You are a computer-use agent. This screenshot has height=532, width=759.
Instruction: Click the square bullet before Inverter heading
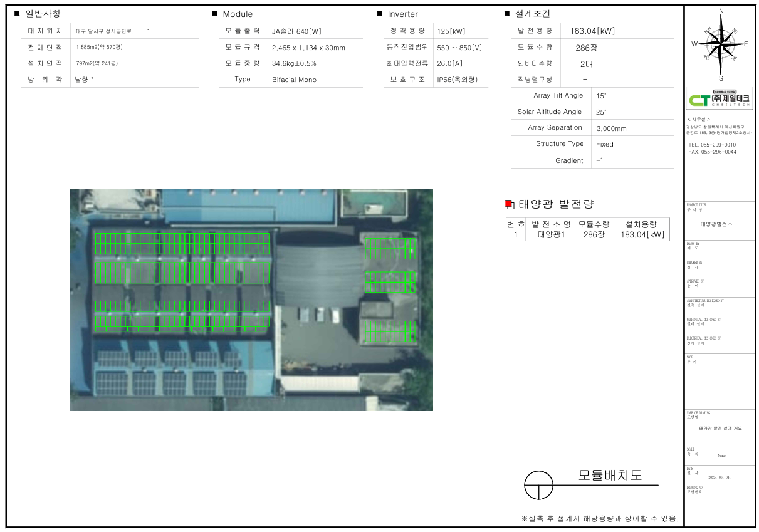(379, 13)
